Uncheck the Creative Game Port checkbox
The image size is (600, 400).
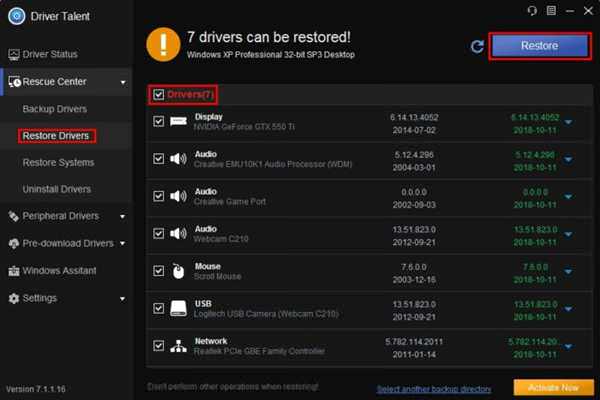pos(158,196)
